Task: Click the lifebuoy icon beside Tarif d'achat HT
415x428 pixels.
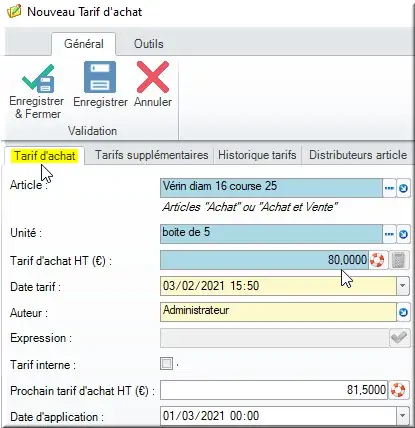Action: (x=377, y=260)
